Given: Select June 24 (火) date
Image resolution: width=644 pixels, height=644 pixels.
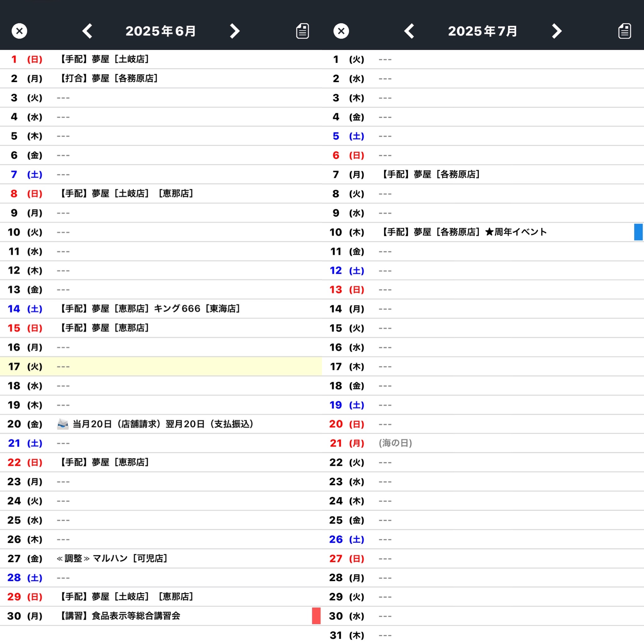Looking at the screenshot, I should point(25,501).
